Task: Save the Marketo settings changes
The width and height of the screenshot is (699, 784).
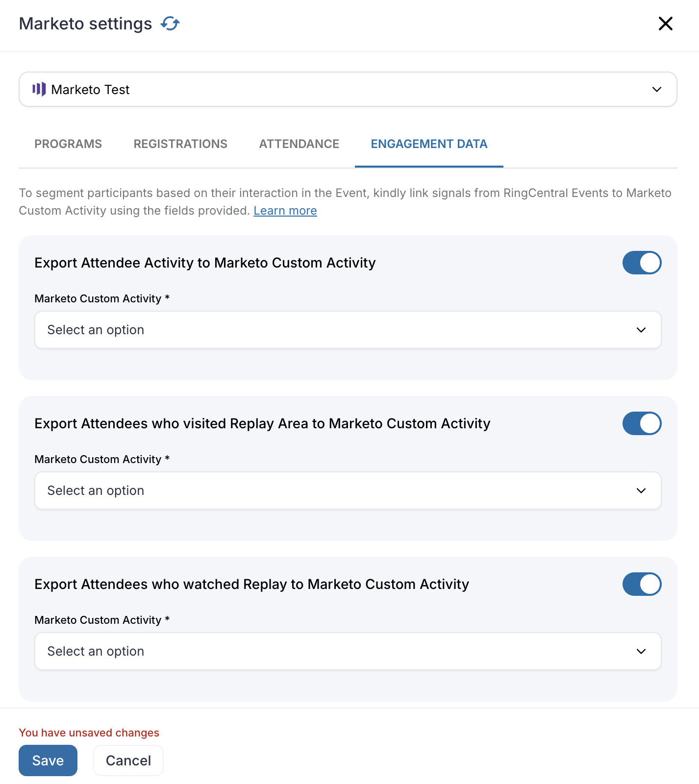Action: click(48, 760)
